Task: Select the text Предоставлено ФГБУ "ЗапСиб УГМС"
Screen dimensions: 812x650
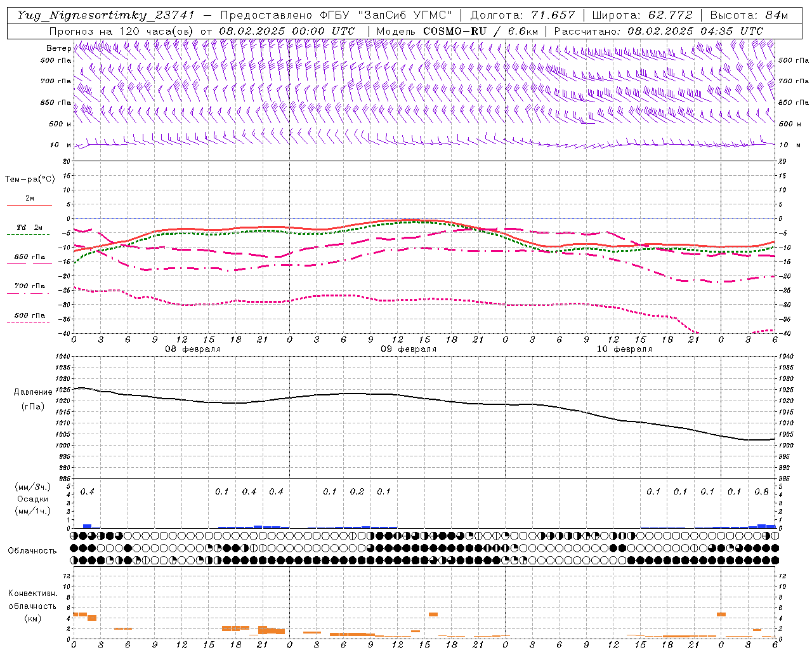Action: pos(337,15)
